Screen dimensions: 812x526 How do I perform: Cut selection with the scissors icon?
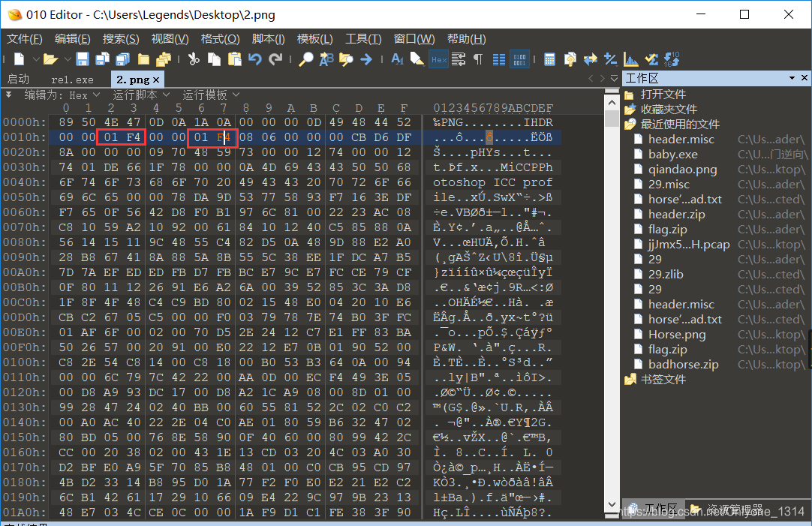pyautogui.click(x=194, y=59)
